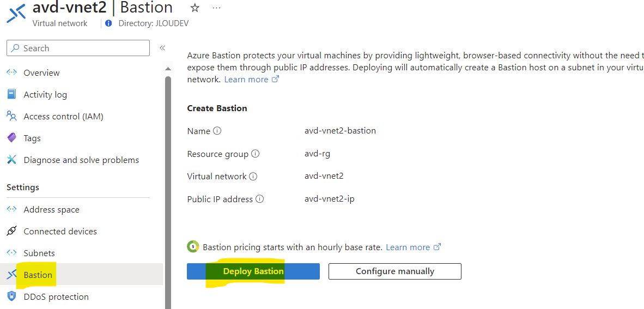The image size is (644, 309).
Task: Click the Deploy Bastion button
Action: [x=253, y=271]
